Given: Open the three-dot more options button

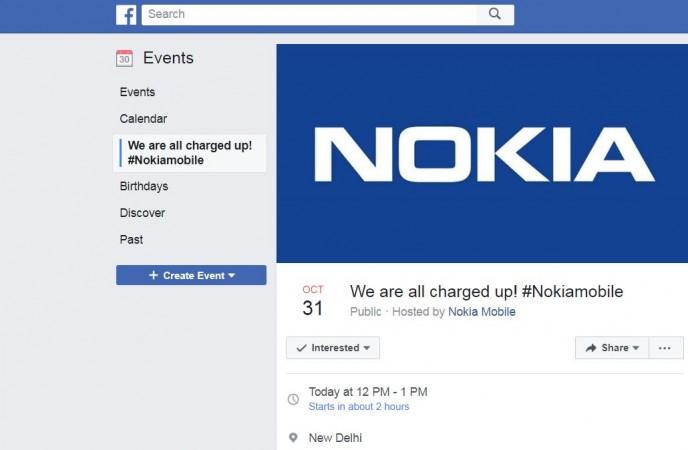Looking at the screenshot, I should (666, 348).
